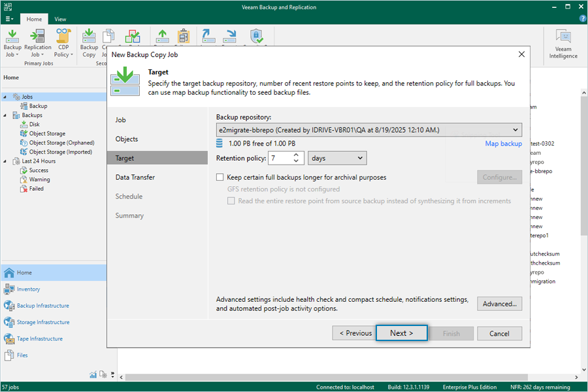Open the CDP Policy ribbon button
Screen dimensions: 588x392
(x=63, y=42)
